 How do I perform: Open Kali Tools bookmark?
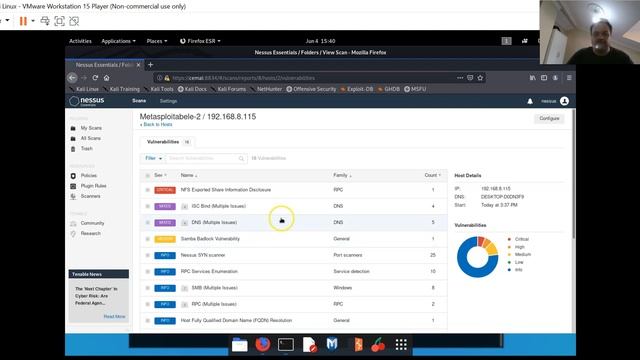coord(159,89)
